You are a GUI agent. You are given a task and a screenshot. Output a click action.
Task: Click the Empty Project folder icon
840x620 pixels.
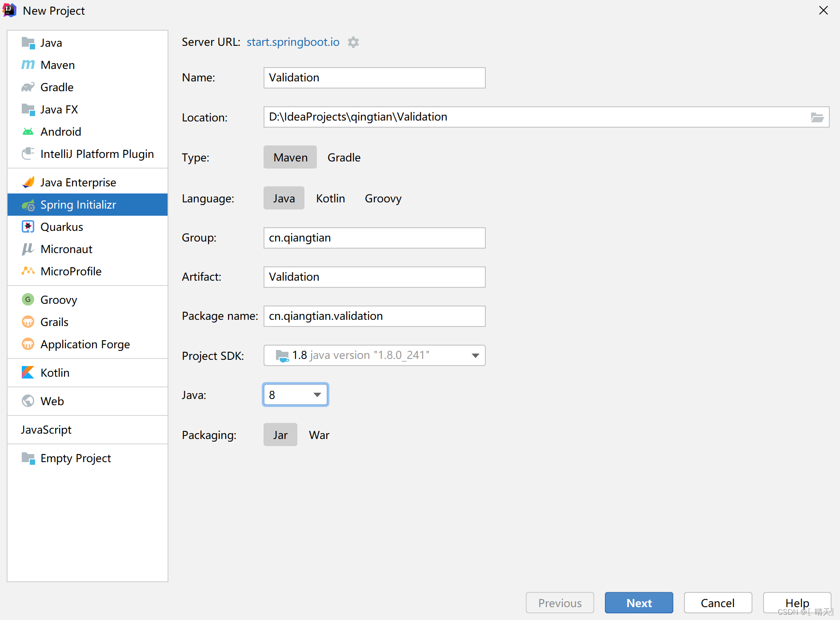(x=28, y=458)
